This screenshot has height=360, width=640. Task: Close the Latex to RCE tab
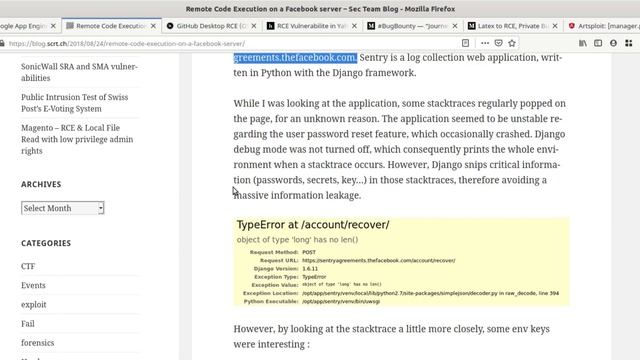555,26
